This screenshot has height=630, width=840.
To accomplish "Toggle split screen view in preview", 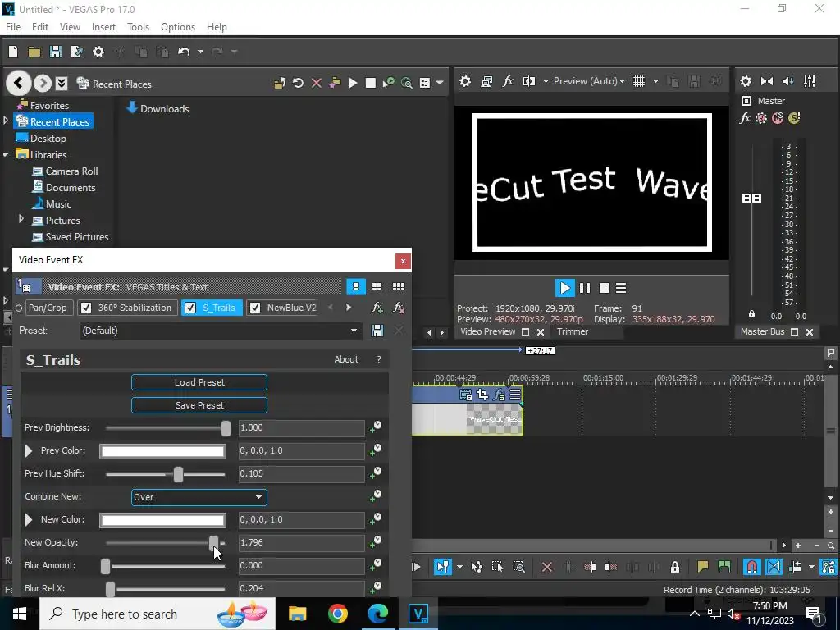I will 529,81.
